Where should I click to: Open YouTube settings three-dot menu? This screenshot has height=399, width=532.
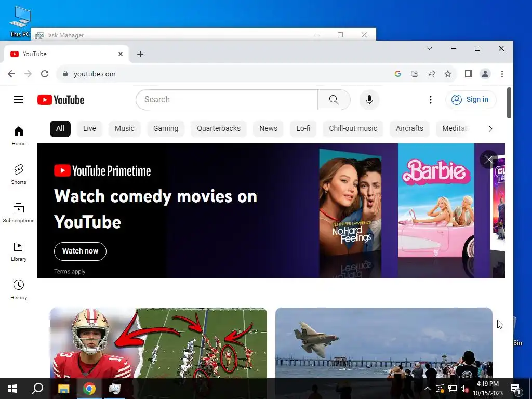pyautogui.click(x=431, y=100)
